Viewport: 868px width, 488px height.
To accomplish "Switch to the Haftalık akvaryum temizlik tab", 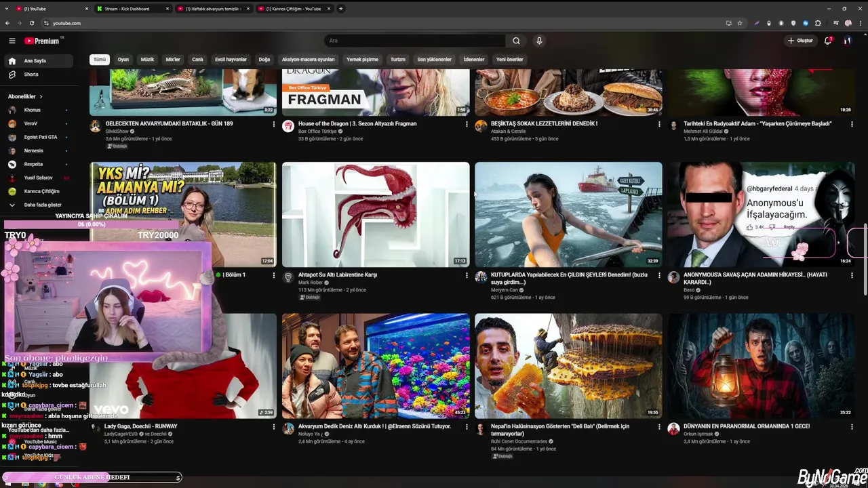I will tap(214, 9).
